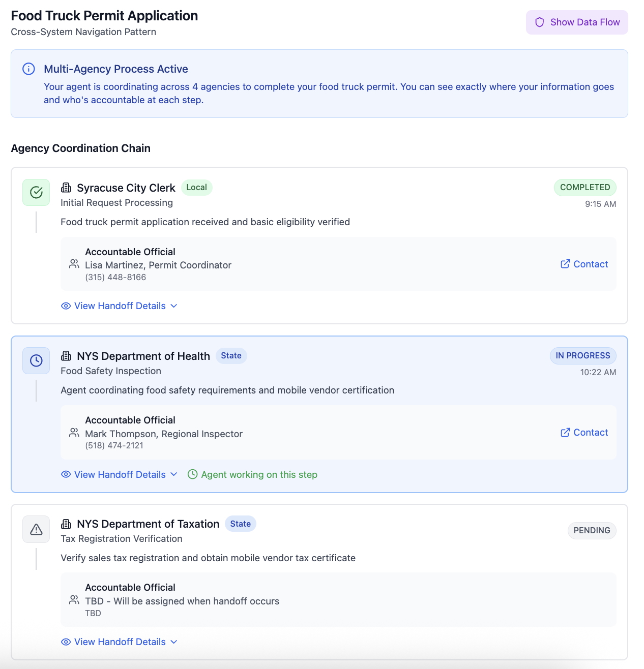The image size is (644, 669).
Task: Expand View Handoff Details for Syracuse City Clerk
Action: pos(119,306)
